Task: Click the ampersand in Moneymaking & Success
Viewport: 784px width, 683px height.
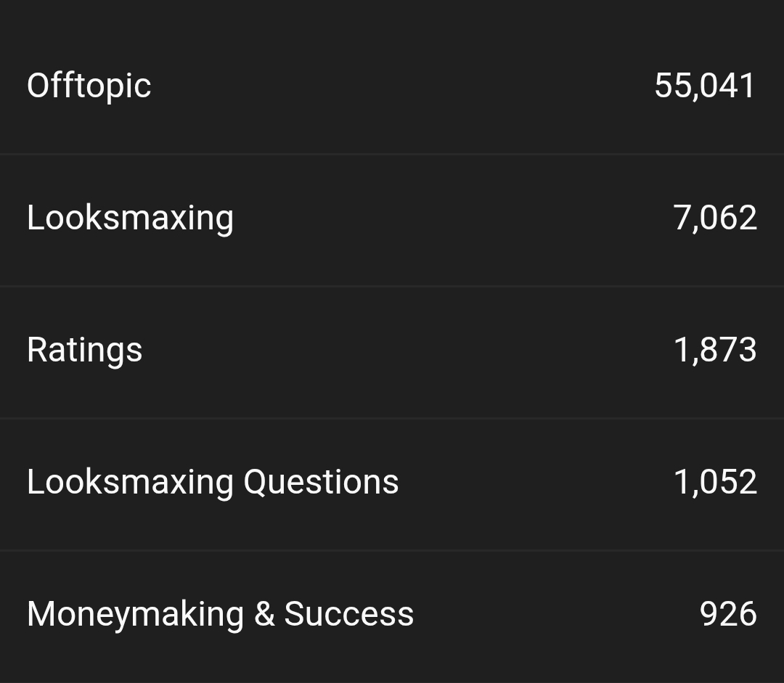Action: click(264, 614)
